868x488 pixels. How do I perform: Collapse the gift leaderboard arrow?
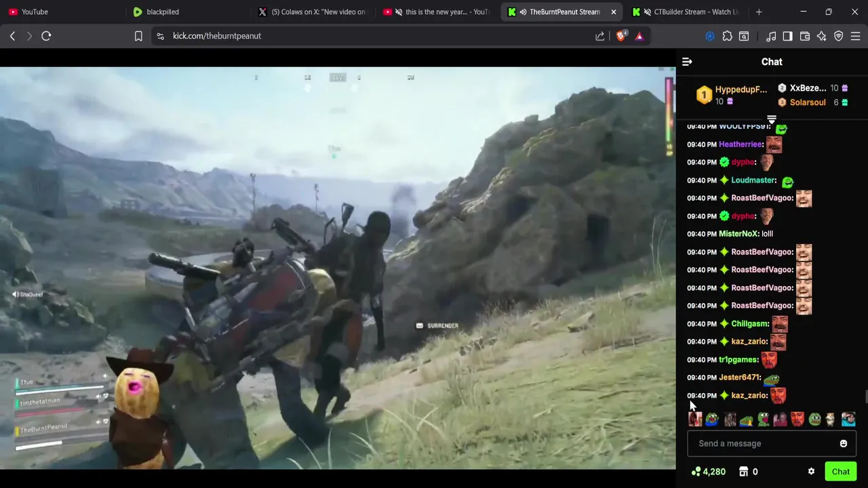click(x=772, y=119)
